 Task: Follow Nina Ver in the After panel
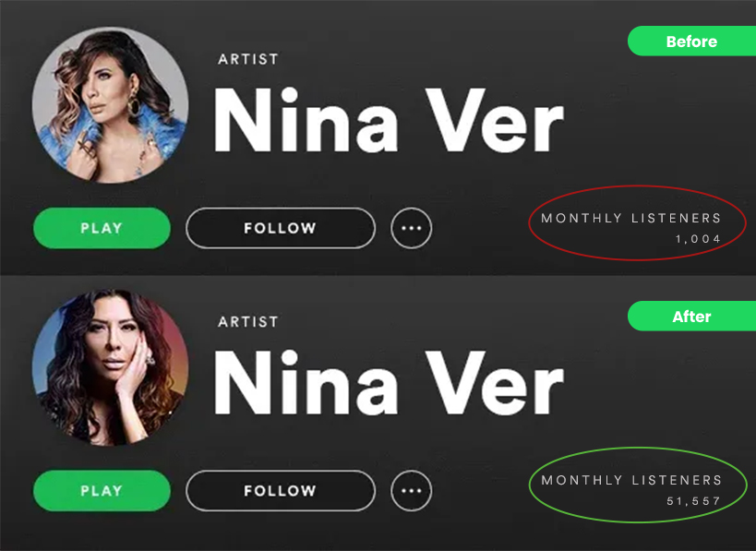click(x=281, y=491)
